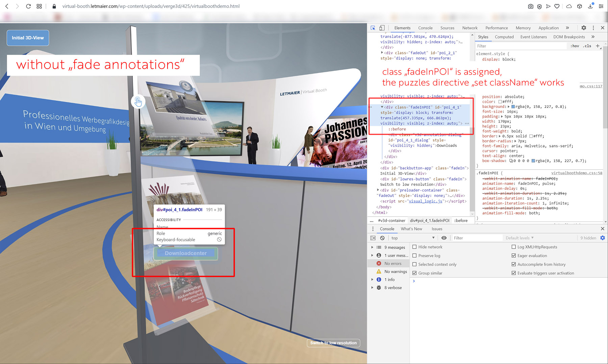Image resolution: width=608 pixels, height=364 pixels.
Task: Click the Downloadcenter annotation button
Action: pos(185,253)
